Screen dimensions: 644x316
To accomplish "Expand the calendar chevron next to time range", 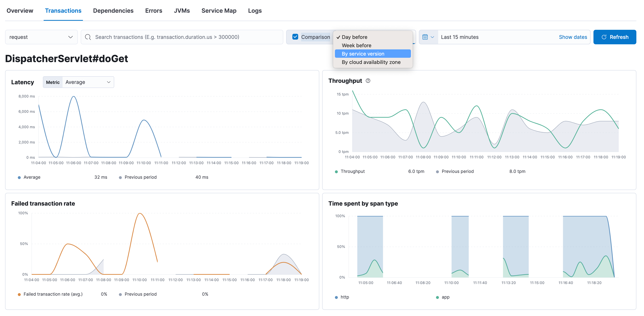I will 432,37.
